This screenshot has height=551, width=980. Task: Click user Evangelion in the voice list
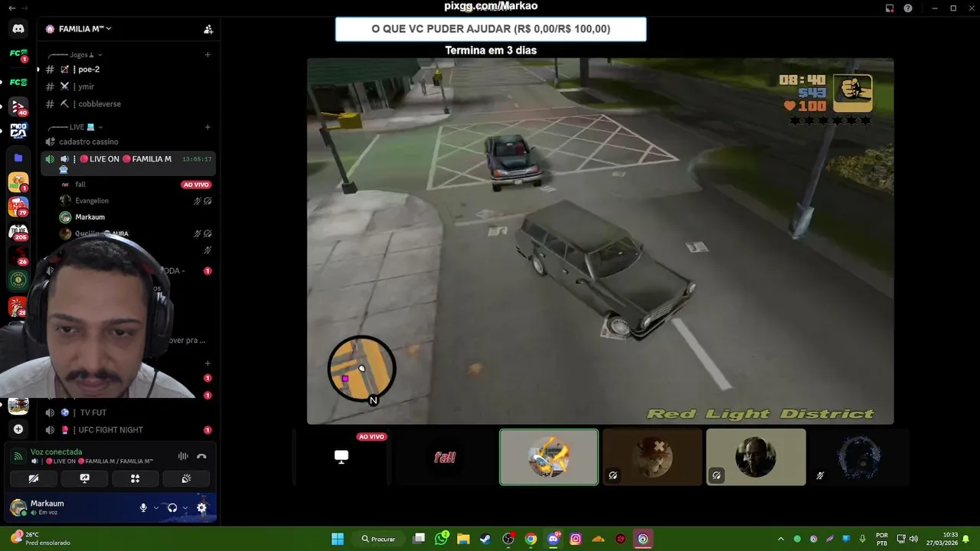pyautogui.click(x=92, y=201)
